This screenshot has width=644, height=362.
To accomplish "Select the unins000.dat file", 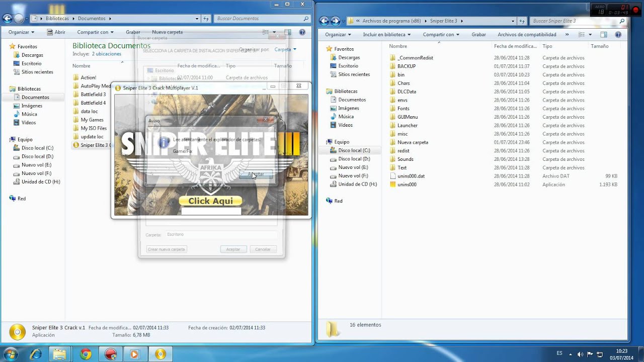I will click(x=411, y=176).
